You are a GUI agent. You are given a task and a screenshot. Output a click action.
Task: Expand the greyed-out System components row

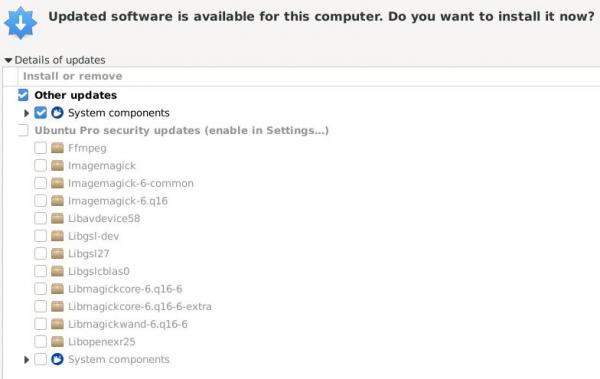pyautogui.click(x=26, y=359)
